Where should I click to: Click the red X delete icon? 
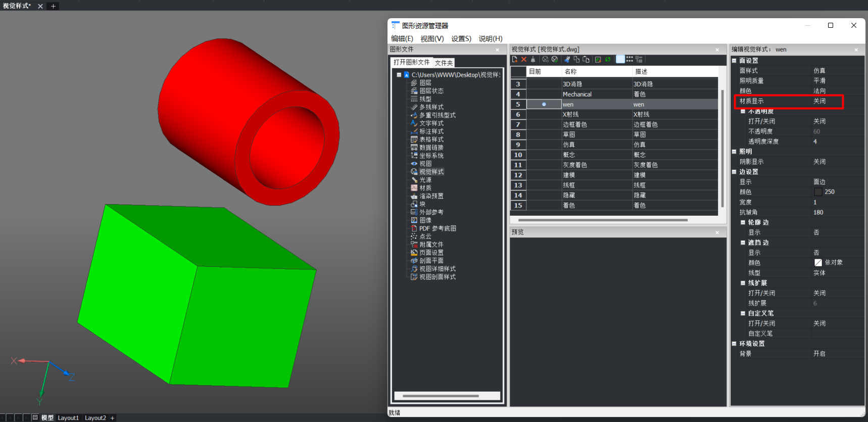pyautogui.click(x=524, y=59)
